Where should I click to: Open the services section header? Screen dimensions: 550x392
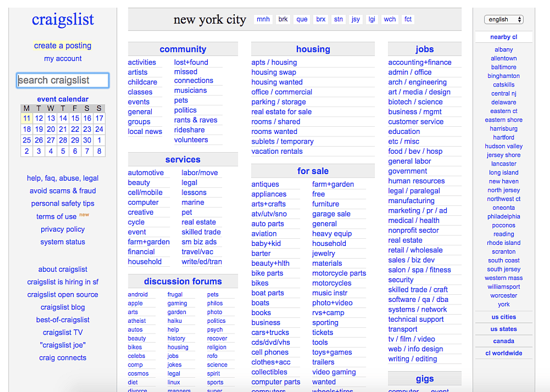point(183,159)
